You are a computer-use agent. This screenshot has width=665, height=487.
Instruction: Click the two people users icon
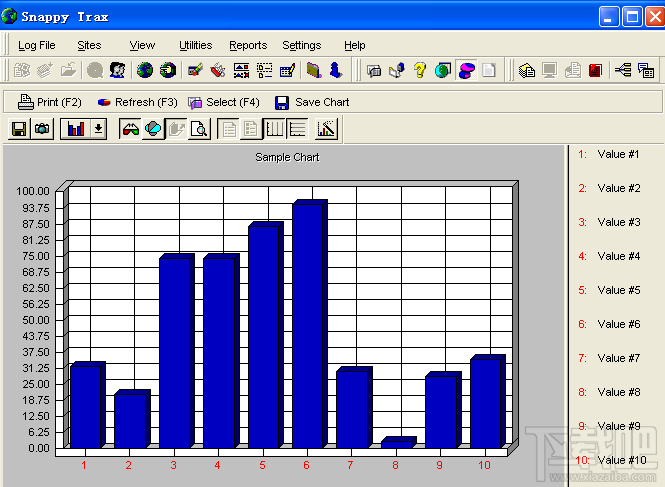[118, 70]
